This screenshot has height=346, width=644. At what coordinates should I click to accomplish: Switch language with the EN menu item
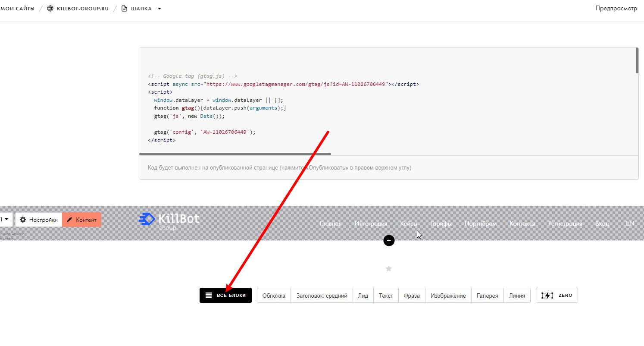point(630,223)
